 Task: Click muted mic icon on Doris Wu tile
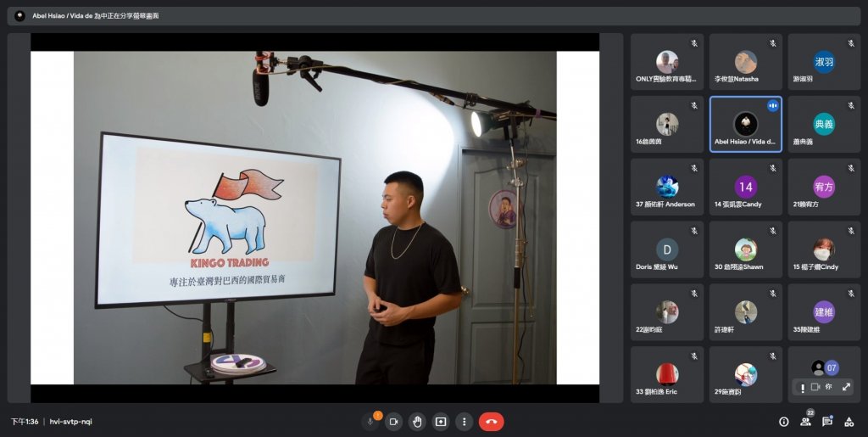[694, 231]
